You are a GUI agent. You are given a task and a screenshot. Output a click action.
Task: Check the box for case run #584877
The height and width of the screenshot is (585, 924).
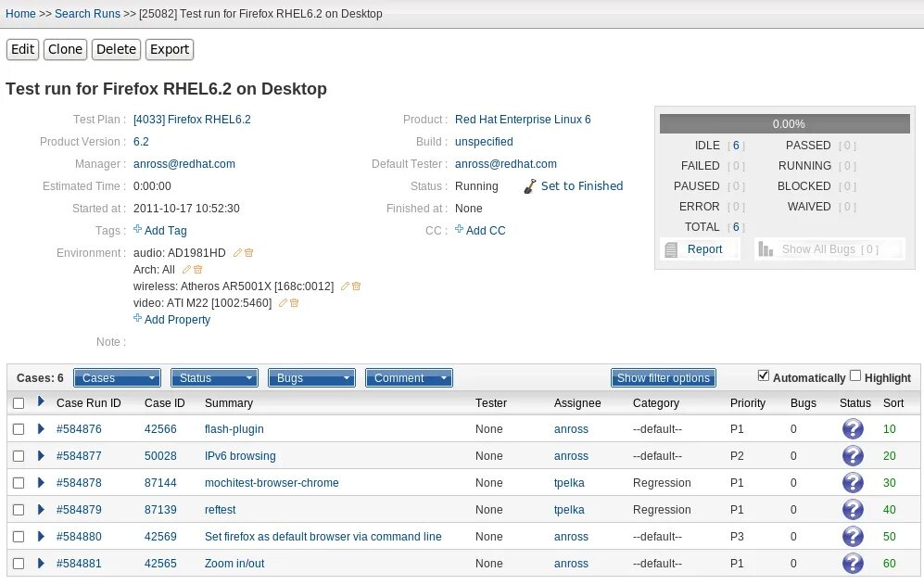[19, 456]
